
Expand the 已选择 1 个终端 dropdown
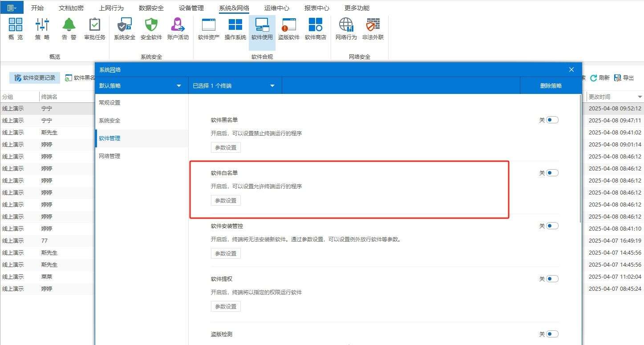(x=235, y=85)
